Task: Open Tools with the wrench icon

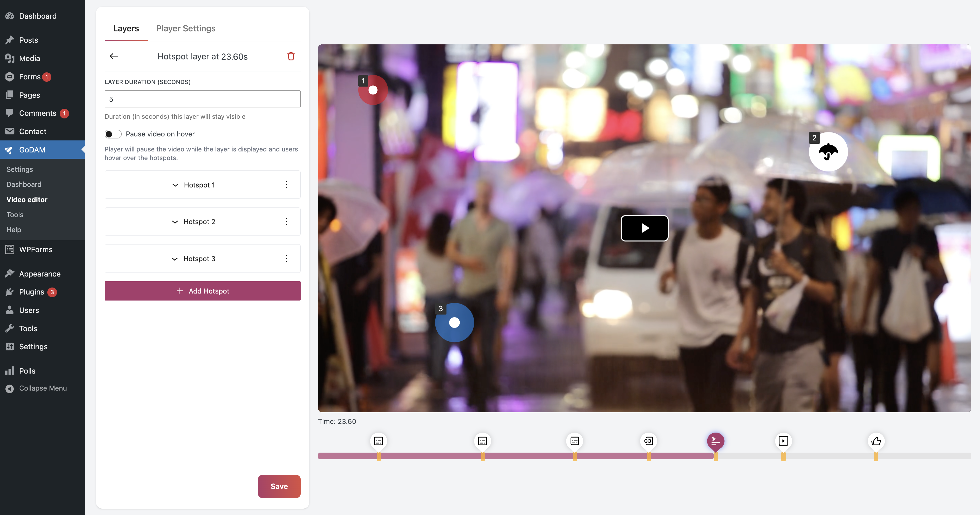Action: pos(43,329)
